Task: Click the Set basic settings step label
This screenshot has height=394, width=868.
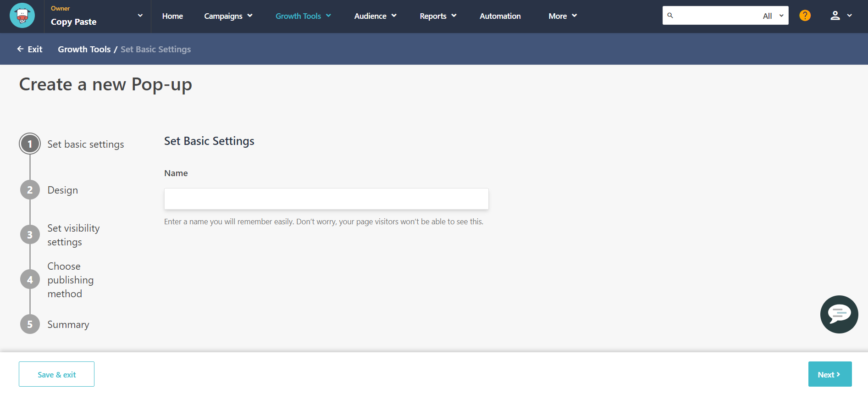Action: (86, 144)
